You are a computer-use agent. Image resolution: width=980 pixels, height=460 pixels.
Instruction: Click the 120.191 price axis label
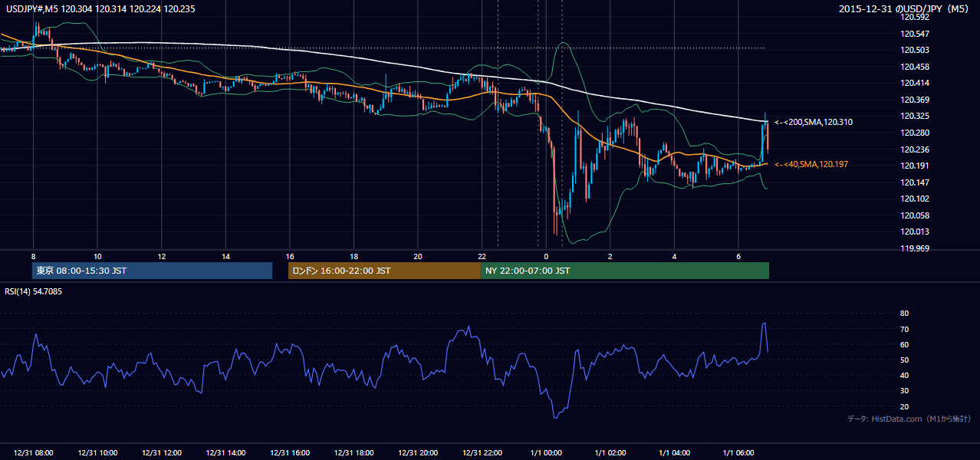[x=916, y=166]
